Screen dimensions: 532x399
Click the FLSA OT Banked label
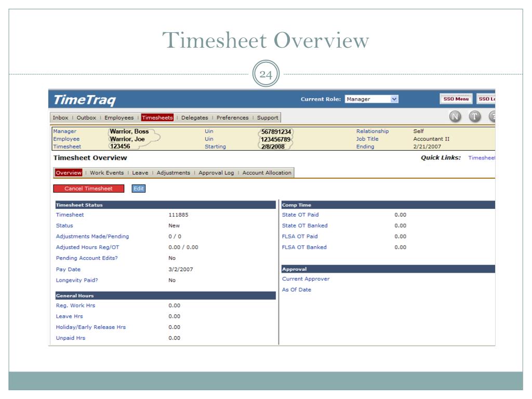tap(304, 247)
